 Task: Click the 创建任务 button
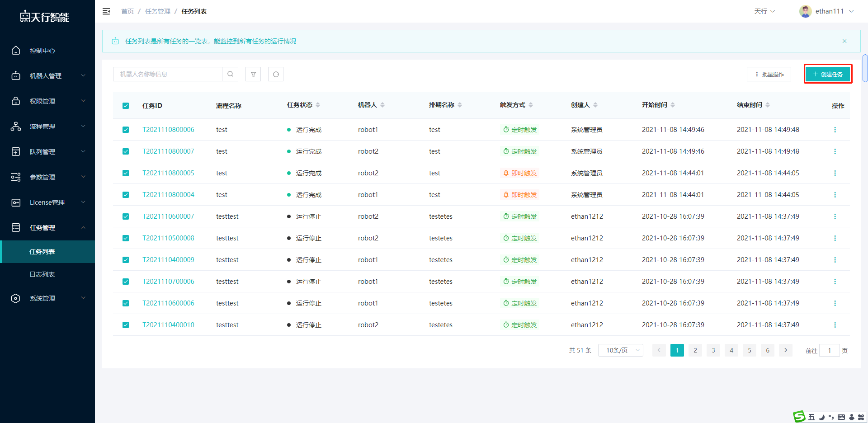pos(828,74)
